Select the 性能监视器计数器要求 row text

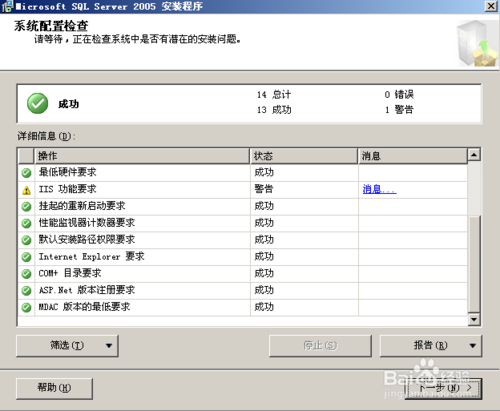pos(87,222)
